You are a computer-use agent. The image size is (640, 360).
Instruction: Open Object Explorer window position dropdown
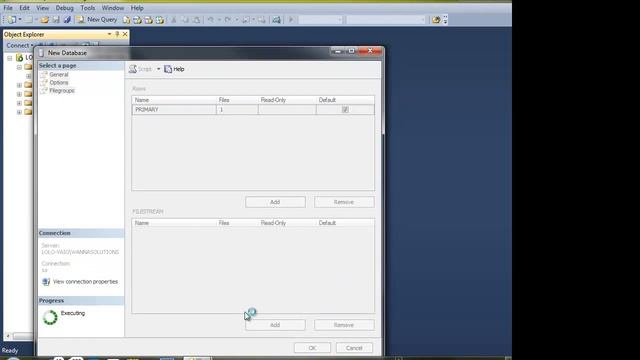[x=109, y=34]
